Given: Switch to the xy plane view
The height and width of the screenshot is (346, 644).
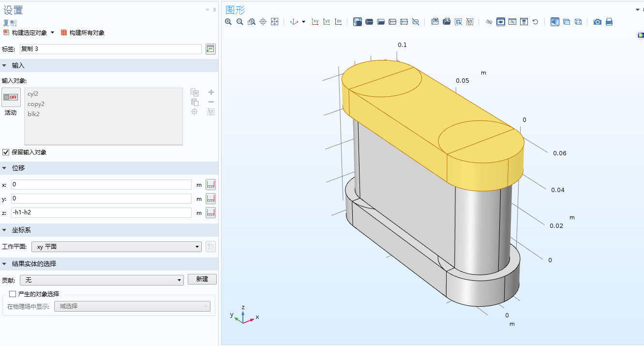Looking at the screenshot, I should click(x=315, y=22).
